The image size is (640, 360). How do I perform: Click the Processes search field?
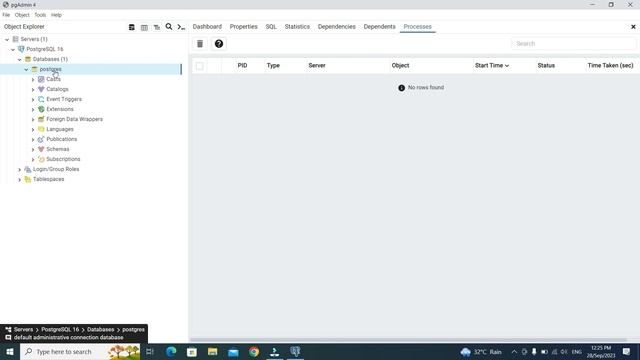pyautogui.click(x=573, y=44)
